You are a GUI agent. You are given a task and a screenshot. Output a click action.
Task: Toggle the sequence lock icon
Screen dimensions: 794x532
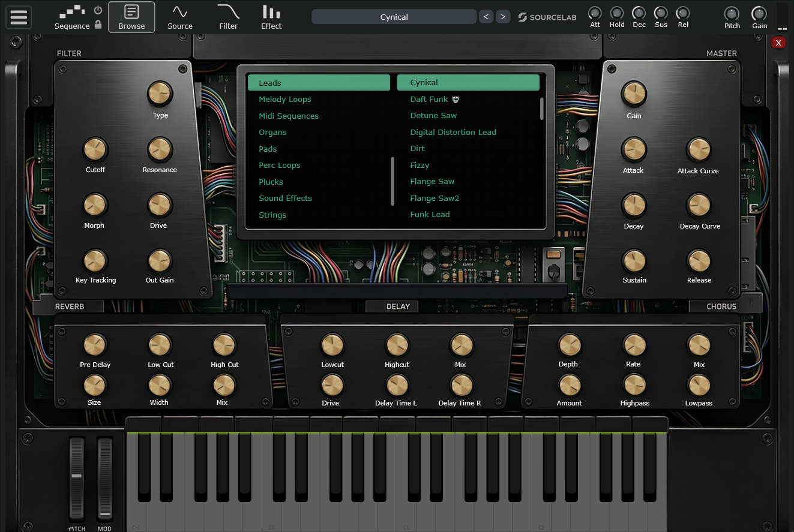point(98,25)
